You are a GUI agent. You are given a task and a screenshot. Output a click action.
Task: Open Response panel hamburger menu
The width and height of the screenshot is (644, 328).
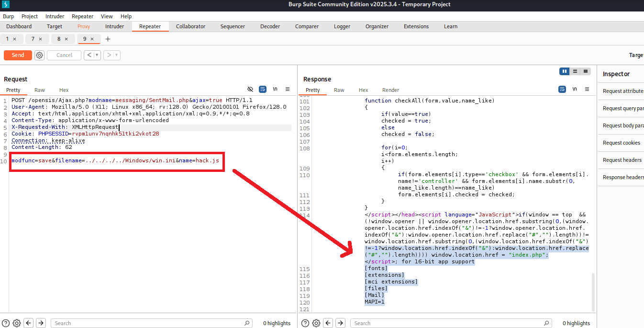587,89
